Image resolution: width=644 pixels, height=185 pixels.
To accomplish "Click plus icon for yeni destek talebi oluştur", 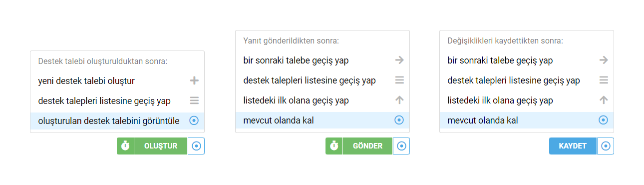I will click(x=195, y=80).
